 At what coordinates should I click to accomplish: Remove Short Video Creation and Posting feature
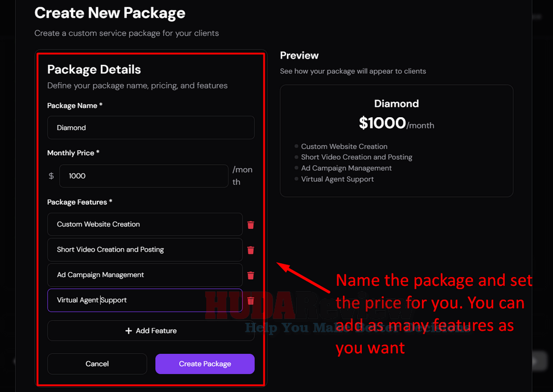coord(251,250)
